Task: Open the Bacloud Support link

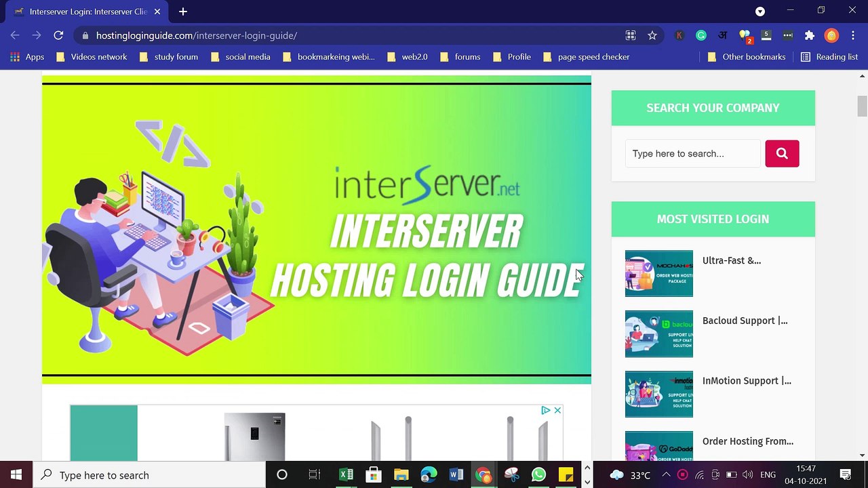Action: [745, 321]
